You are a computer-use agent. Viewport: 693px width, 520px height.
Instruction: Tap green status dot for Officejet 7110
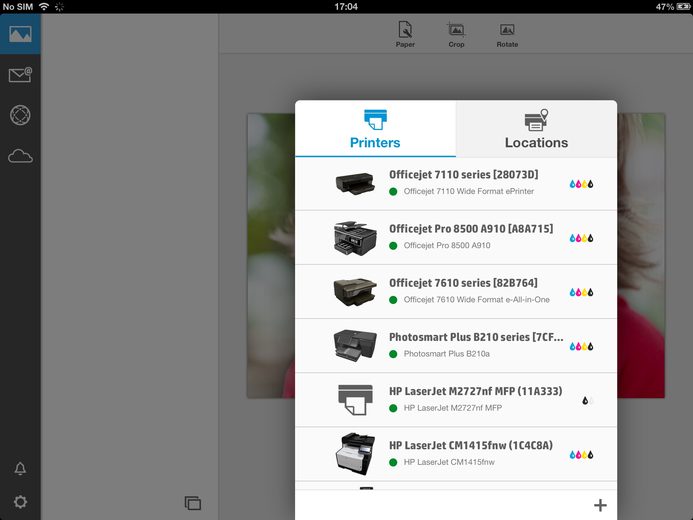(393, 191)
